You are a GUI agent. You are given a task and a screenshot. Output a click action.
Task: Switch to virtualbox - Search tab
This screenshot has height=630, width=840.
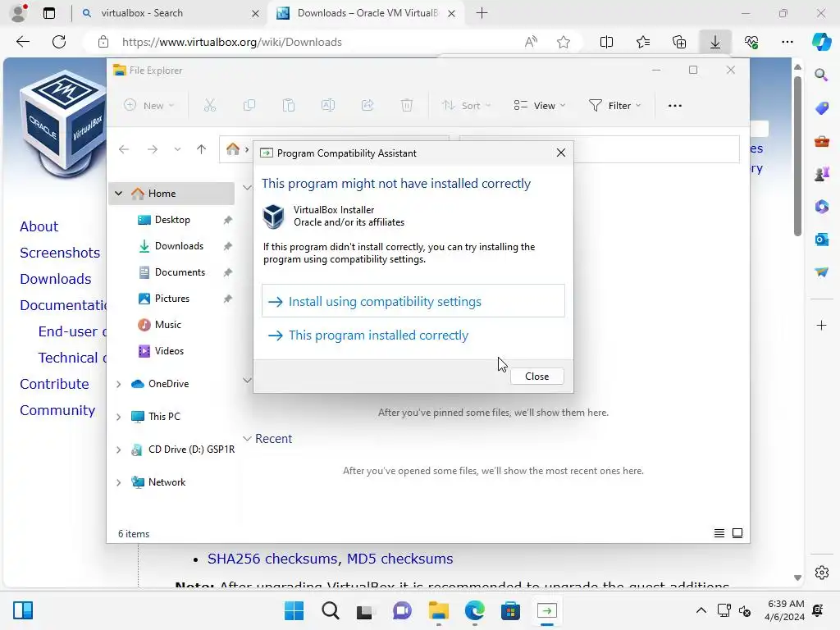tap(171, 13)
